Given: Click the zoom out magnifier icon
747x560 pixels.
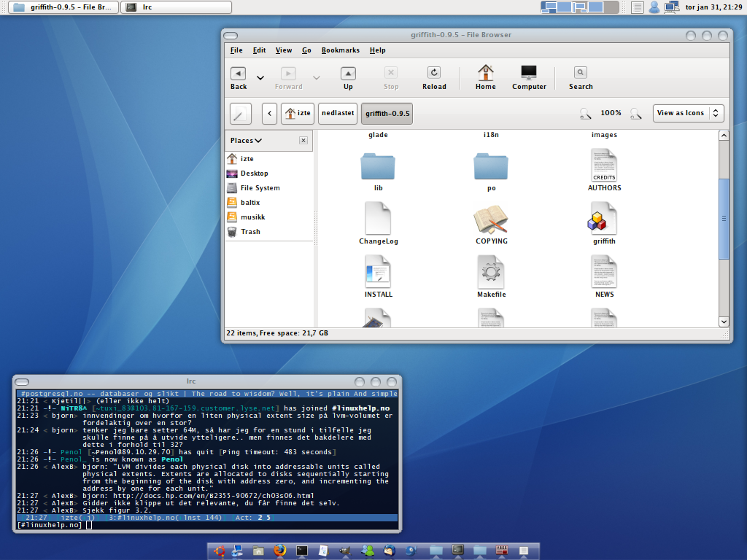Looking at the screenshot, I should [x=585, y=113].
